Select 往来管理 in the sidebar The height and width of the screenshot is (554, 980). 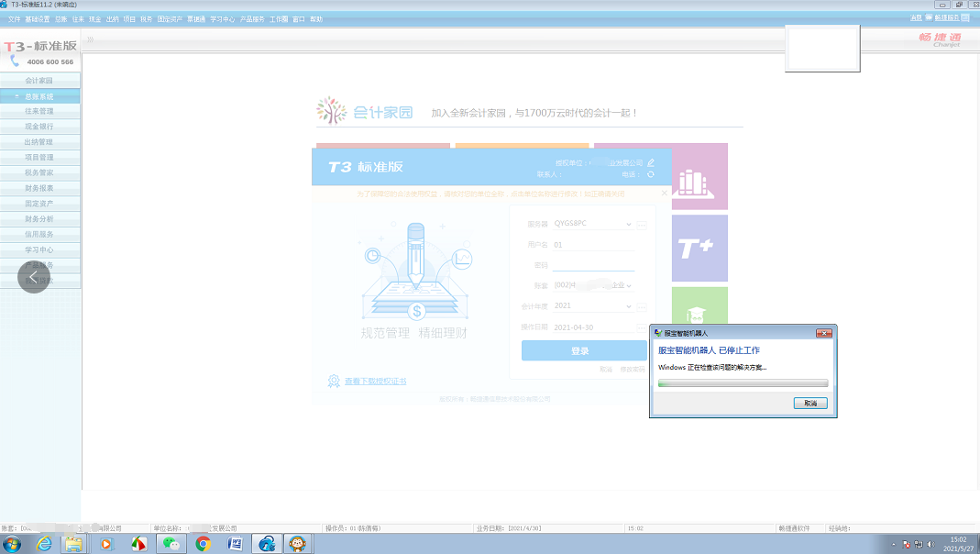pos(40,111)
